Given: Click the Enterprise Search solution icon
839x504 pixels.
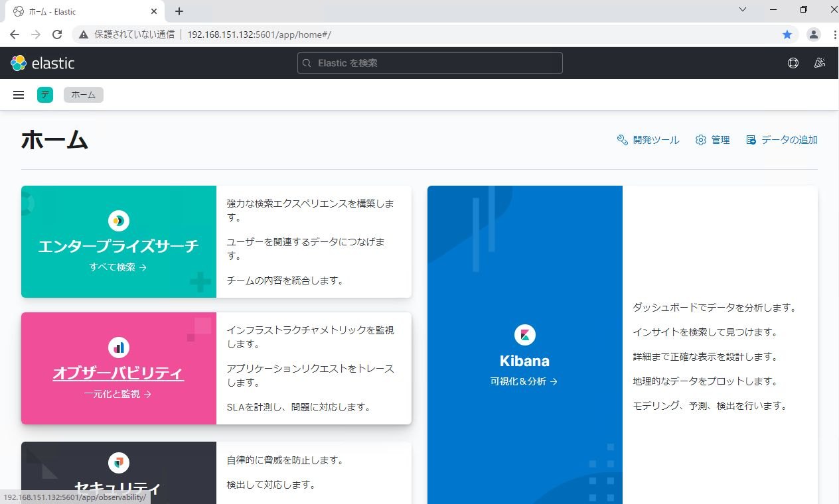Looking at the screenshot, I should [119, 221].
